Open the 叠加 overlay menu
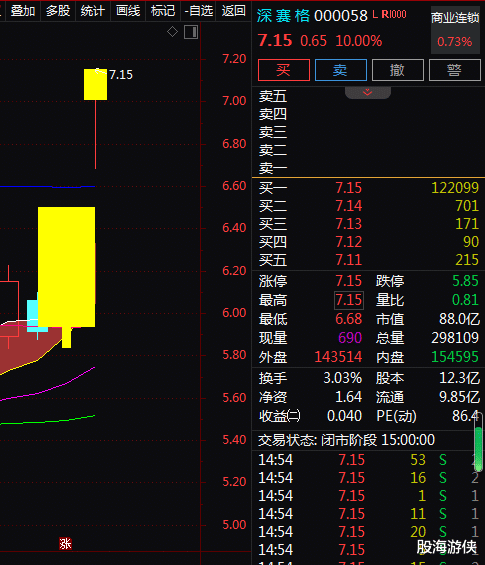 click(x=23, y=11)
